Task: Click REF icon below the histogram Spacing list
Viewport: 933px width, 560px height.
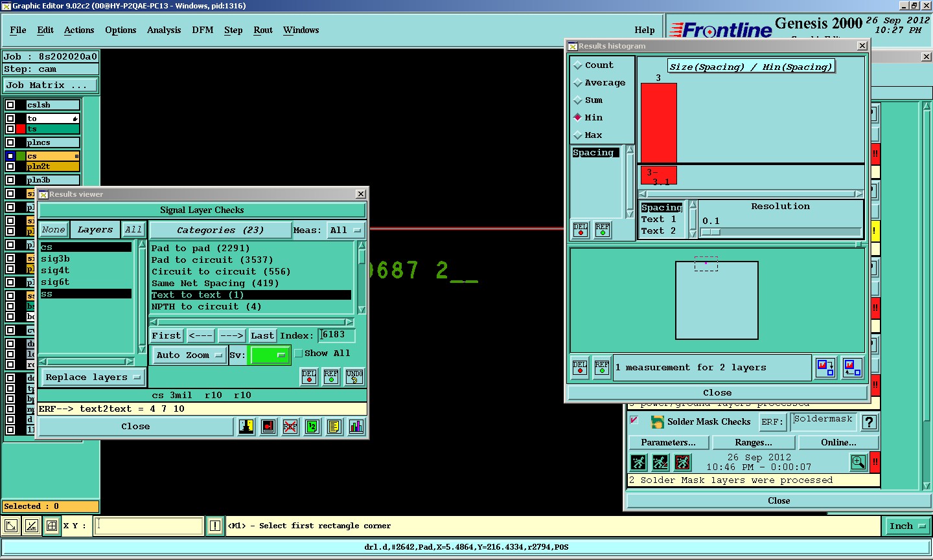Action: tap(603, 230)
